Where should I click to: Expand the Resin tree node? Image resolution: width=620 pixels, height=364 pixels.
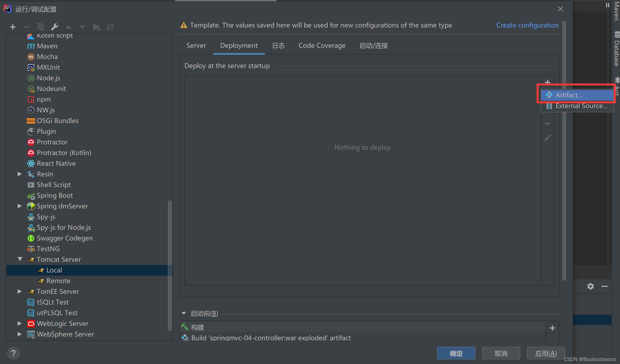tap(20, 174)
